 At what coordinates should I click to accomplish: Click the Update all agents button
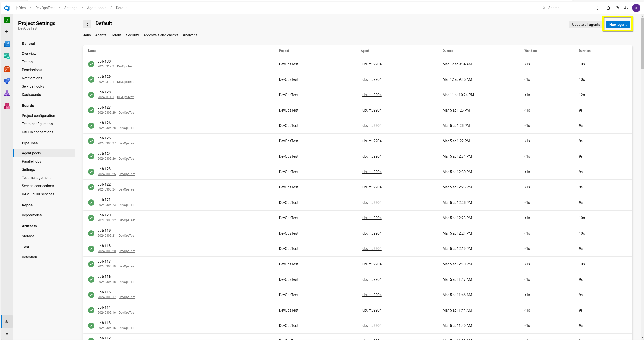pyautogui.click(x=586, y=24)
